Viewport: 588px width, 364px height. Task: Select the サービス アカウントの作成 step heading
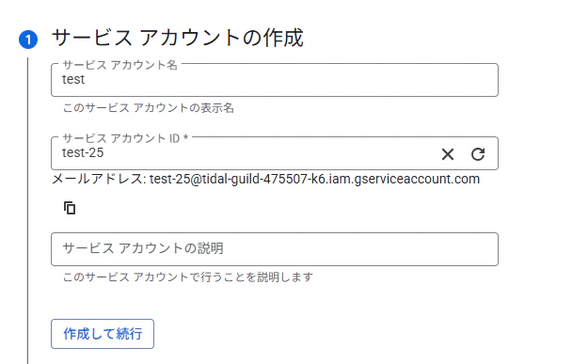[x=178, y=38]
